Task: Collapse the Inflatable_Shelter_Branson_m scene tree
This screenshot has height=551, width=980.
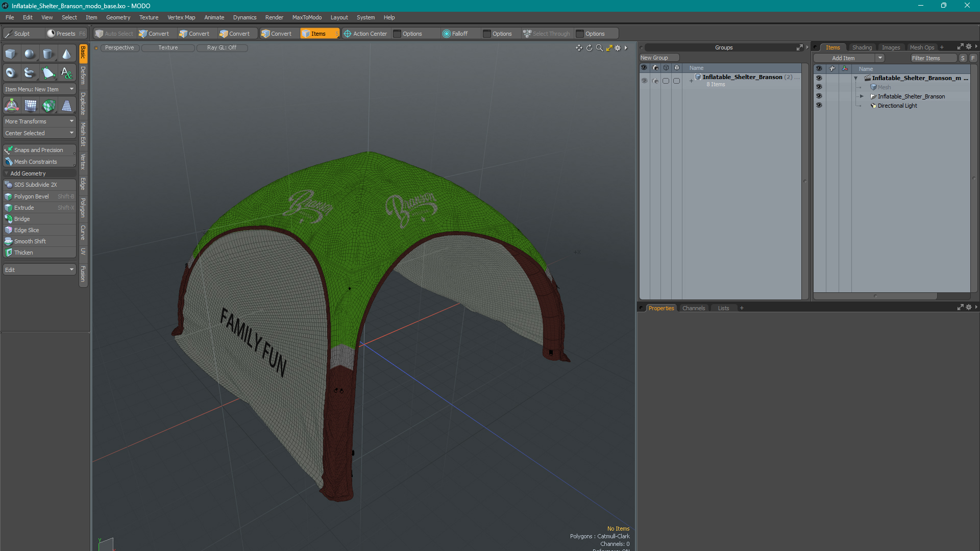Action: [856, 78]
